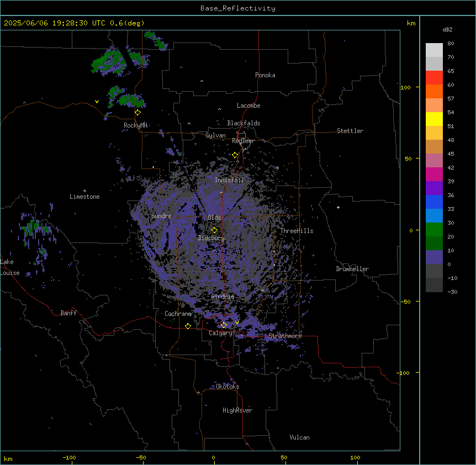Select the magenta 39-42 dBZ legend swatch
This screenshot has height=465, width=476.
pyautogui.click(x=434, y=174)
